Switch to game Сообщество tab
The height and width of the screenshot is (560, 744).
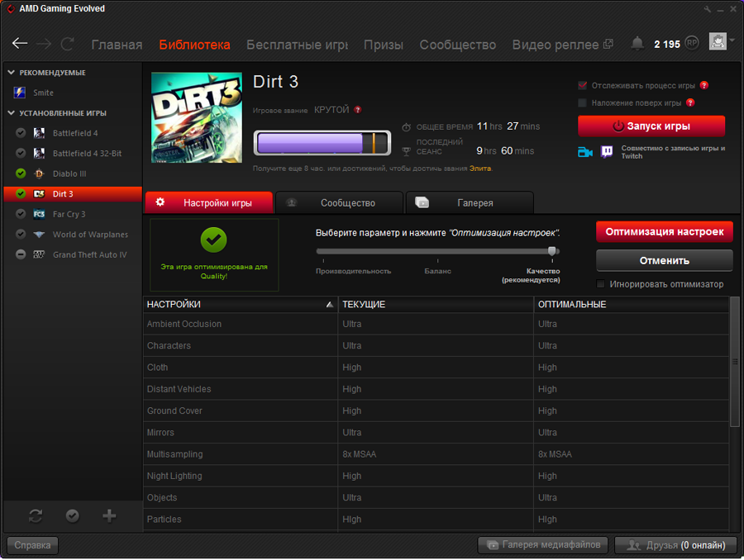(x=339, y=203)
